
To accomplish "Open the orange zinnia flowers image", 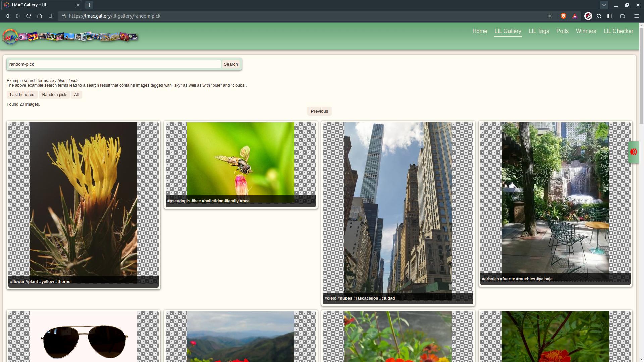I will point(398,337).
